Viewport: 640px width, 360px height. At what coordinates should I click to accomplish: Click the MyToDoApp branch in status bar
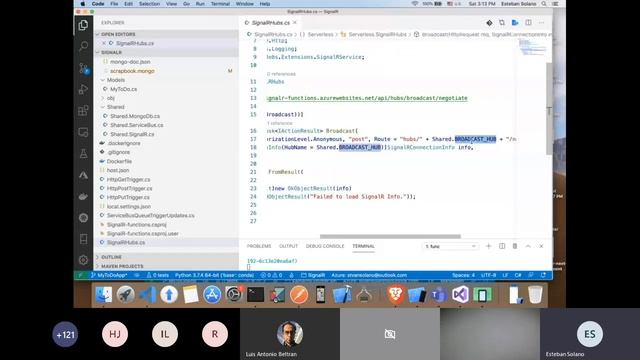(x=109, y=275)
